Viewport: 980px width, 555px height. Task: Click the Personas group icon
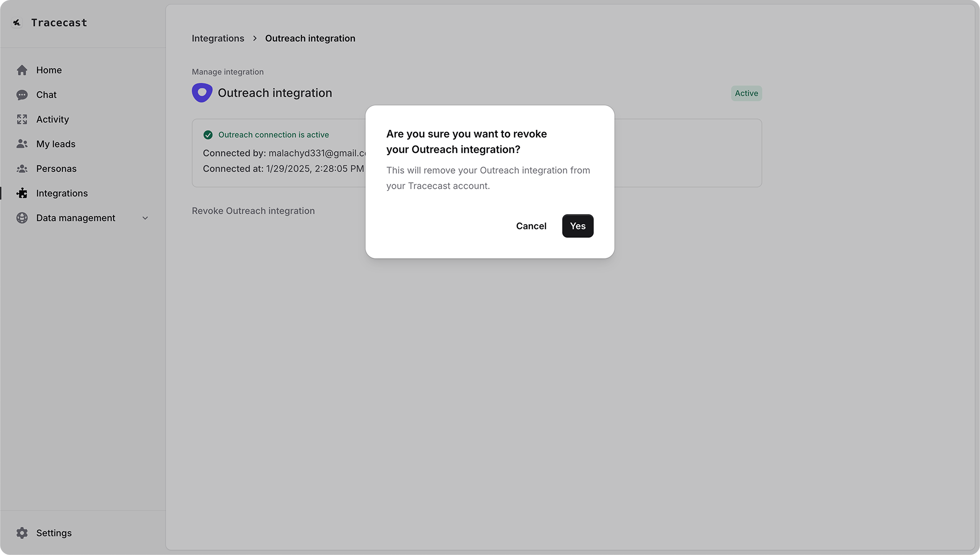coord(22,169)
